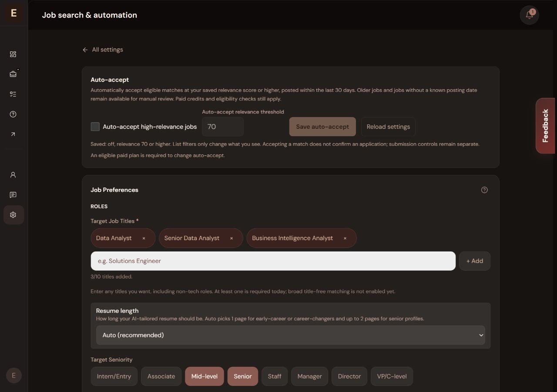Image resolution: width=557 pixels, height=392 pixels.
Task: Open the checklist tasks icon in sidebar
Action: tap(13, 94)
